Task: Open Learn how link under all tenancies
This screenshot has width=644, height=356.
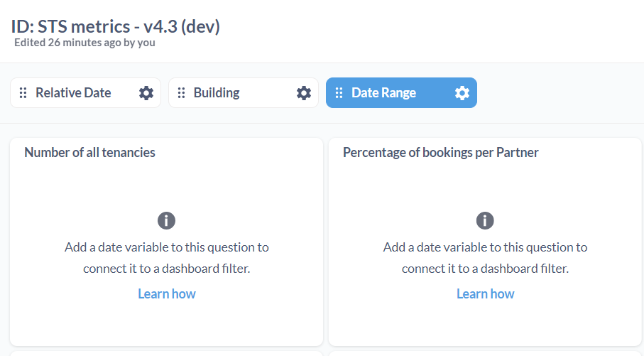Action: (x=167, y=294)
